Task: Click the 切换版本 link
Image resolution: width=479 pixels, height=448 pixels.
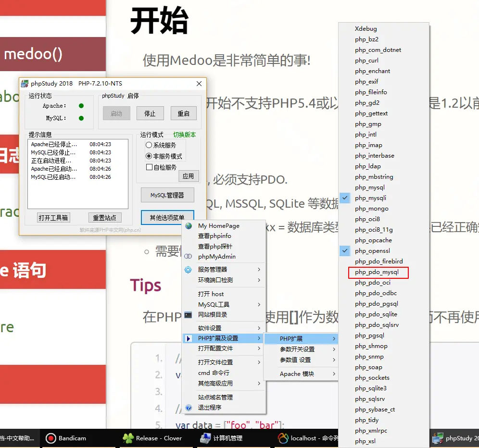Action: pyautogui.click(x=185, y=135)
